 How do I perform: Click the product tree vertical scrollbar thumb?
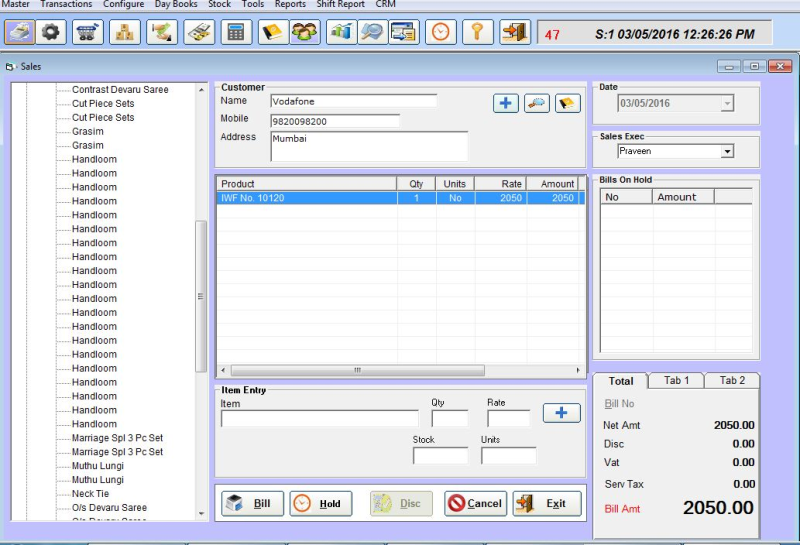pyautogui.click(x=201, y=296)
